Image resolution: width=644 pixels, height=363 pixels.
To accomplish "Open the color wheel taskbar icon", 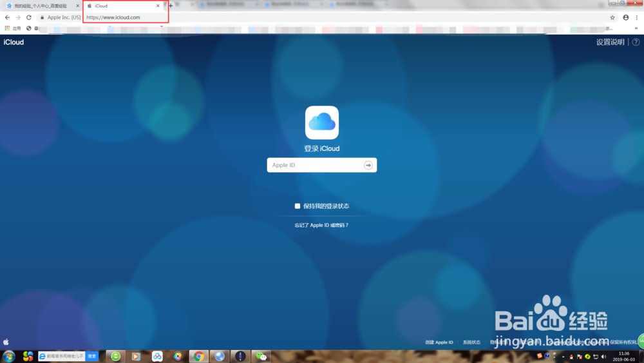I will pyautogui.click(x=178, y=357).
